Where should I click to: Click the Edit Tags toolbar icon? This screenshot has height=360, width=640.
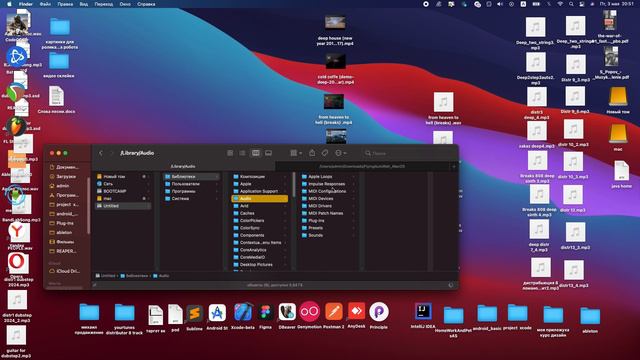(x=325, y=153)
